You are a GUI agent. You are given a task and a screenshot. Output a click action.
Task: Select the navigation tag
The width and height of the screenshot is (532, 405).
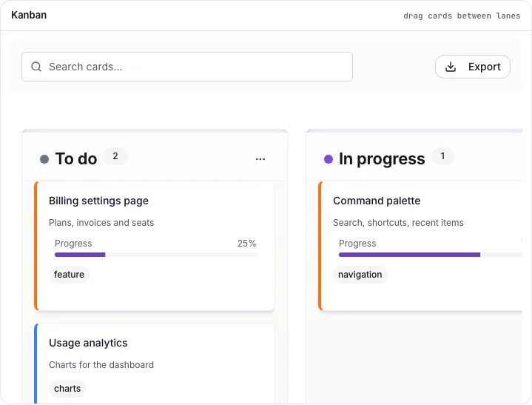[360, 274]
